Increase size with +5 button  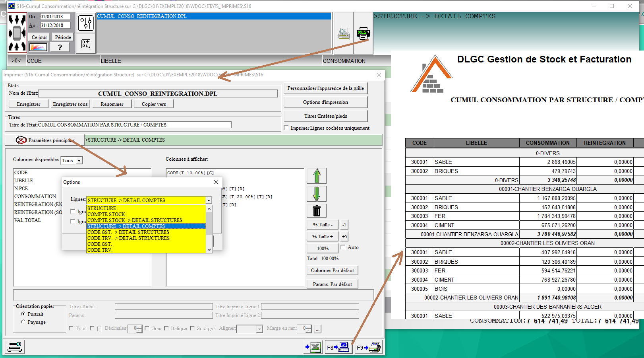(x=344, y=237)
